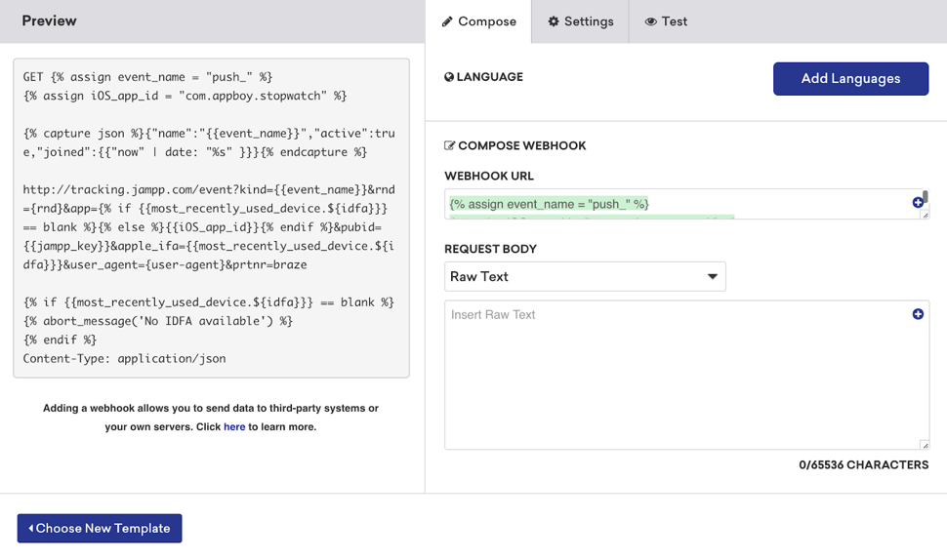Viewport: 947px width, 560px height.
Task: Open the Raw Text request body dropdown
Action: [x=585, y=276]
